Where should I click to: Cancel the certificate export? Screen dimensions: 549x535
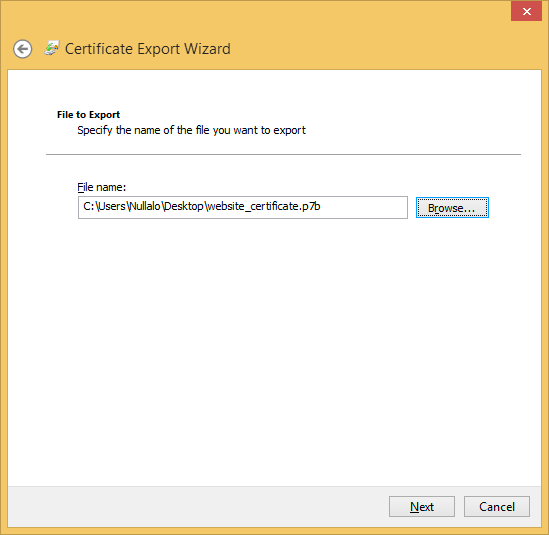(496, 506)
